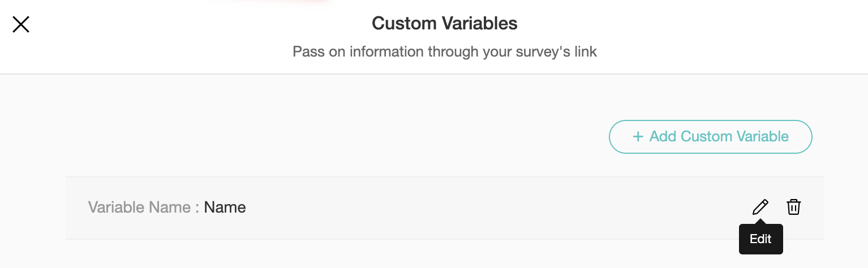This screenshot has width=868, height=268.
Task: Remove the custom variable named Name
Action: (x=793, y=208)
